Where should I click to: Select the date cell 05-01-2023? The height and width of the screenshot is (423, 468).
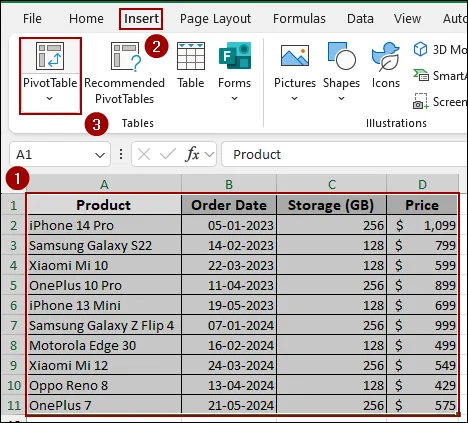point(229,225)
